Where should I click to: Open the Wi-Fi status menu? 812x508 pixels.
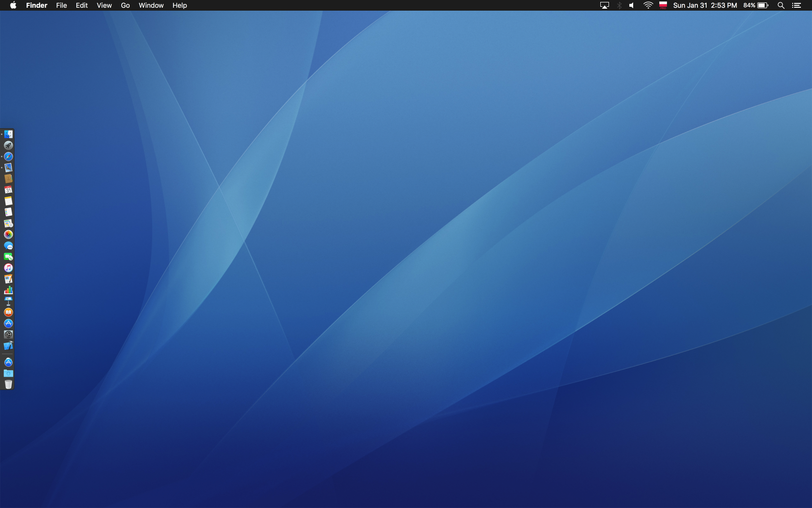(x=648, y=5)
